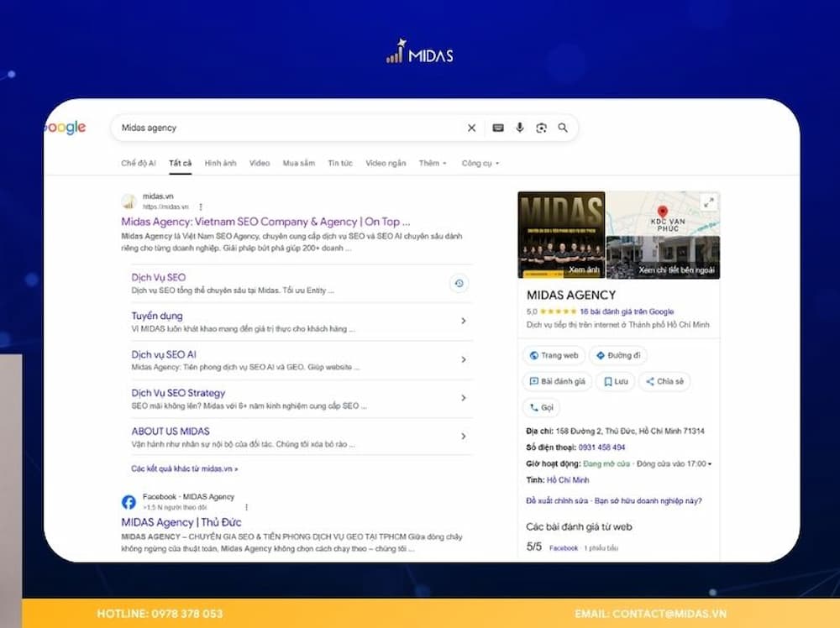Click Các kết quả khác từ midas.vn
Image resolution: width=840 pixels, height=628 pixels.
coord(185,468)
